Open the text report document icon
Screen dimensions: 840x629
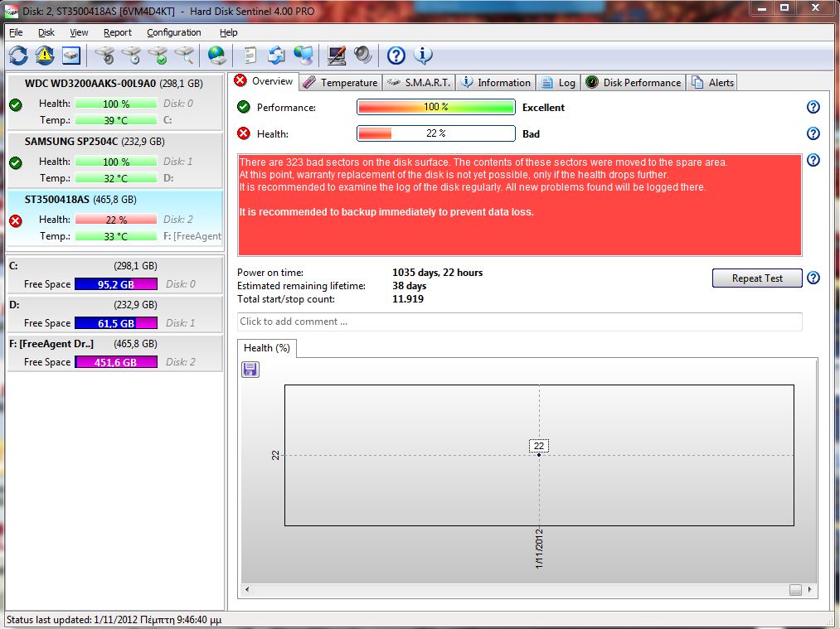(x=250, y=56)
